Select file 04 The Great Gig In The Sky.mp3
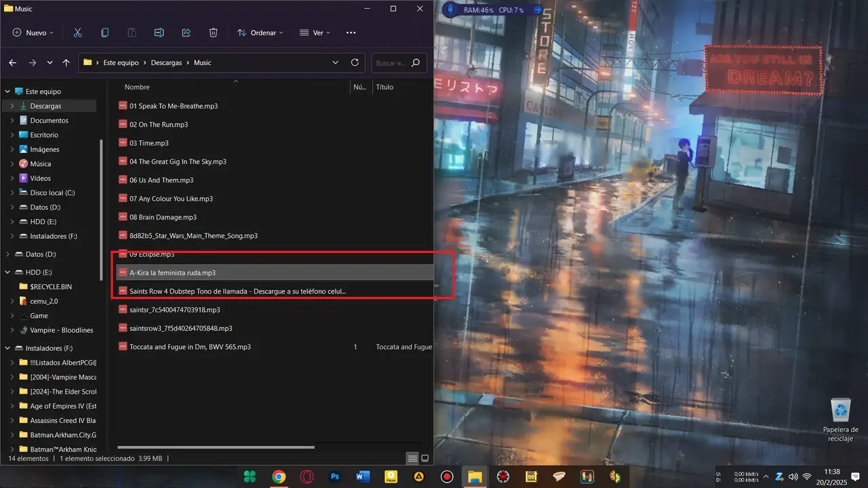 click(x=178, y=162)
